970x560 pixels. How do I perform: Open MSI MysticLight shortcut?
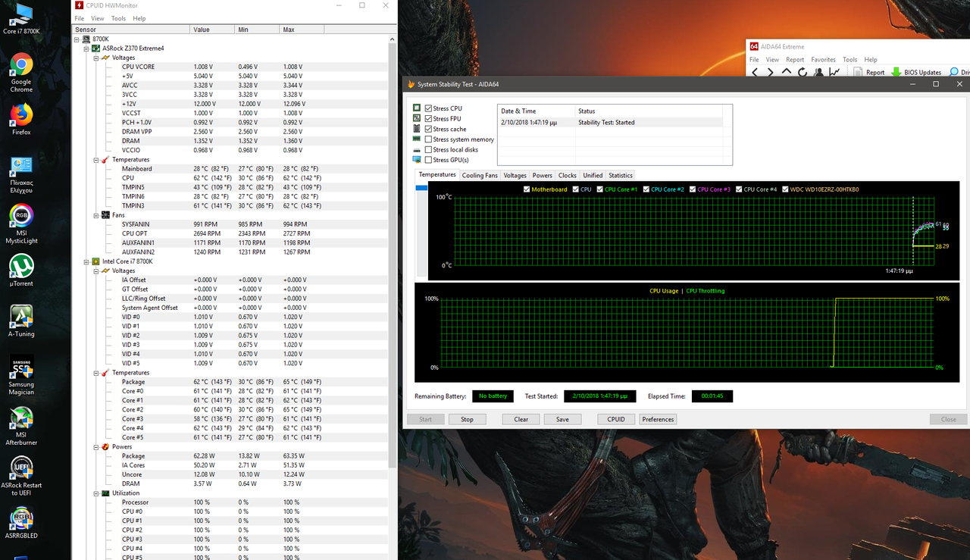click(21, 224)
